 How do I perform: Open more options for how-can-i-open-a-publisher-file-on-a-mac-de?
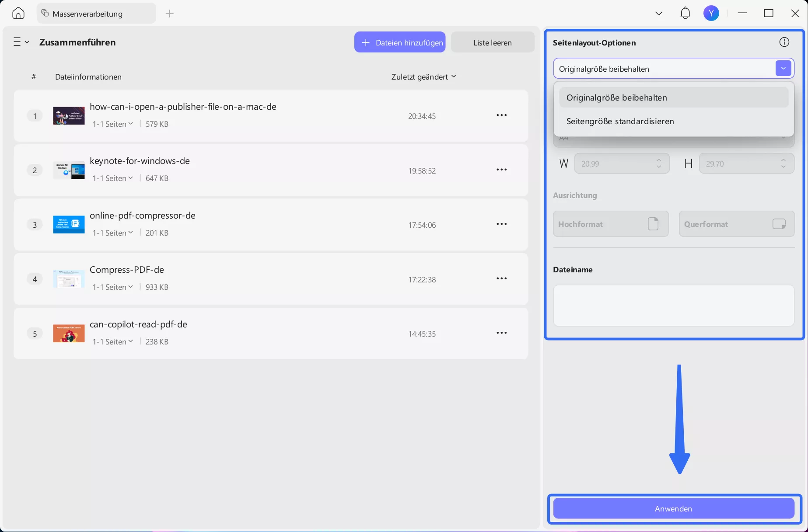[501, 115]
